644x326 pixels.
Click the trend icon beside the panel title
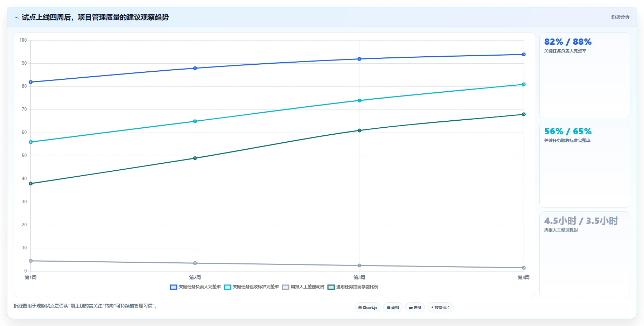coord(16,17)
